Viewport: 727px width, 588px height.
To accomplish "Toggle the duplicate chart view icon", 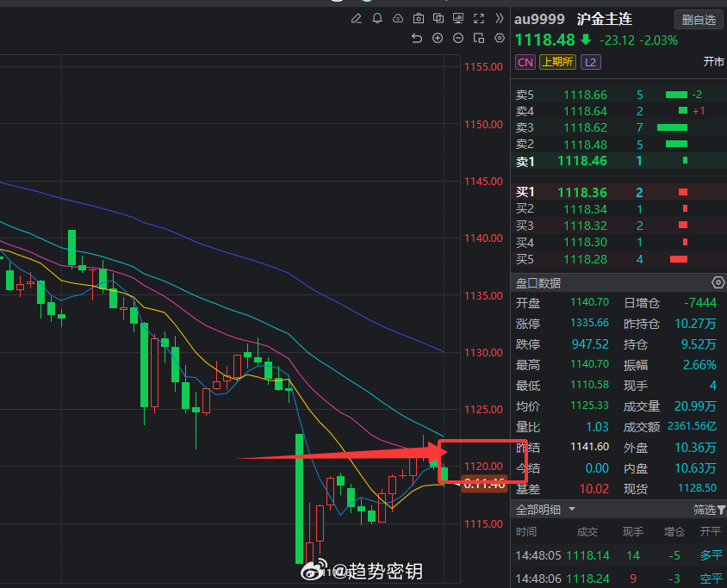I will 438,18.
